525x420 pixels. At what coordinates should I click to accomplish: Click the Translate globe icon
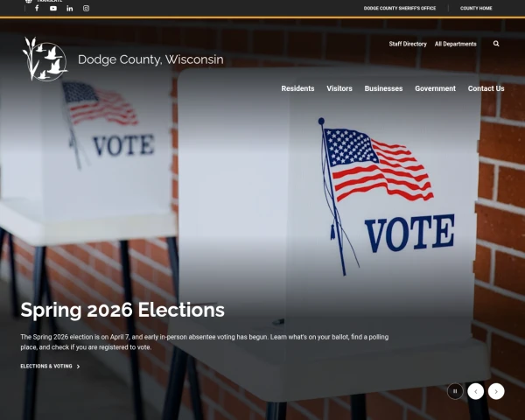coord(29,1)
